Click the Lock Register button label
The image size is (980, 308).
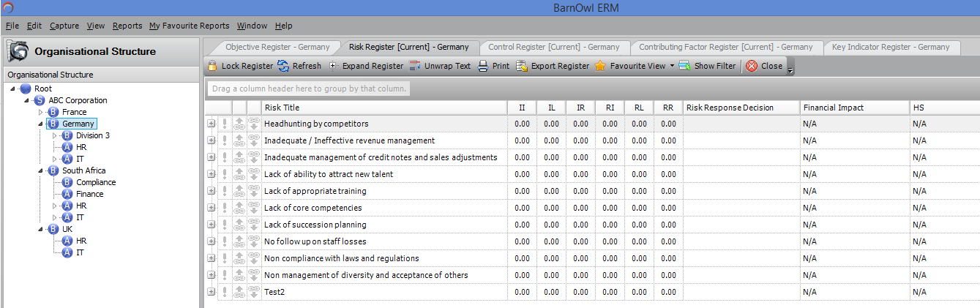(x=247, y=66)
